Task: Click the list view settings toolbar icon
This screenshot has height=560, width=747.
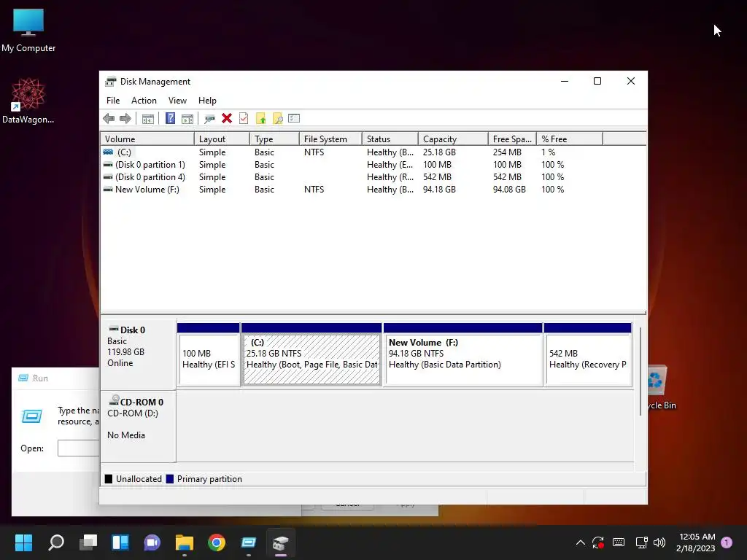Action: pos(294,119)
